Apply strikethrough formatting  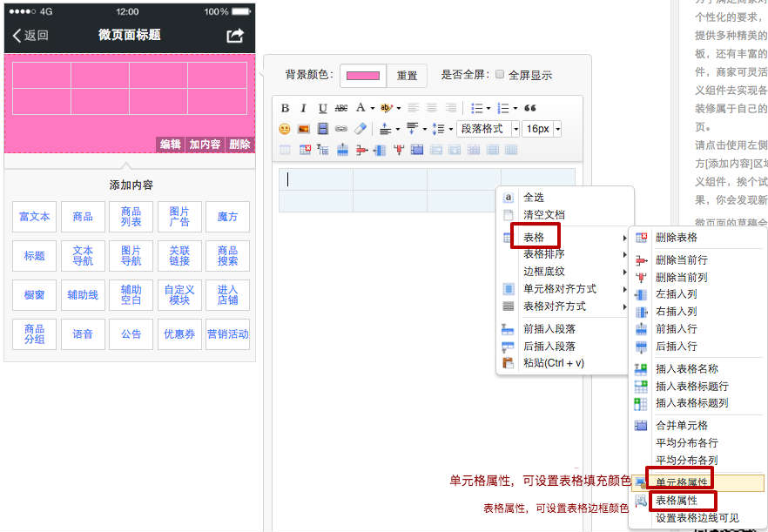tap(341, 108)
